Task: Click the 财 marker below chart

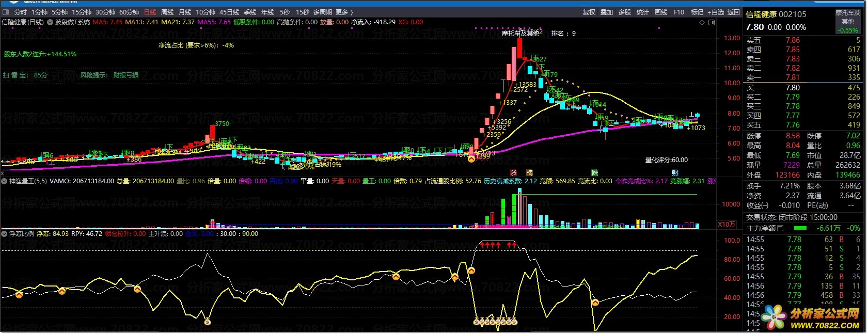Action: 675,172
